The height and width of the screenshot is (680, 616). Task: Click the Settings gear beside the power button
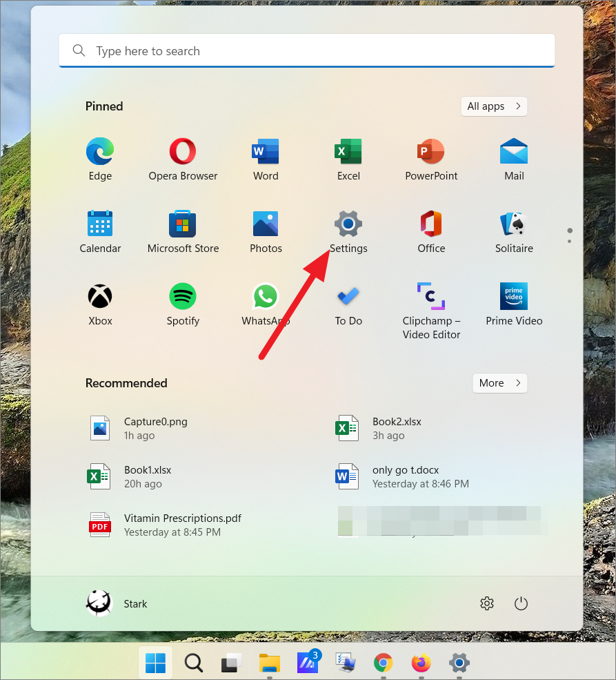(487, 603)
